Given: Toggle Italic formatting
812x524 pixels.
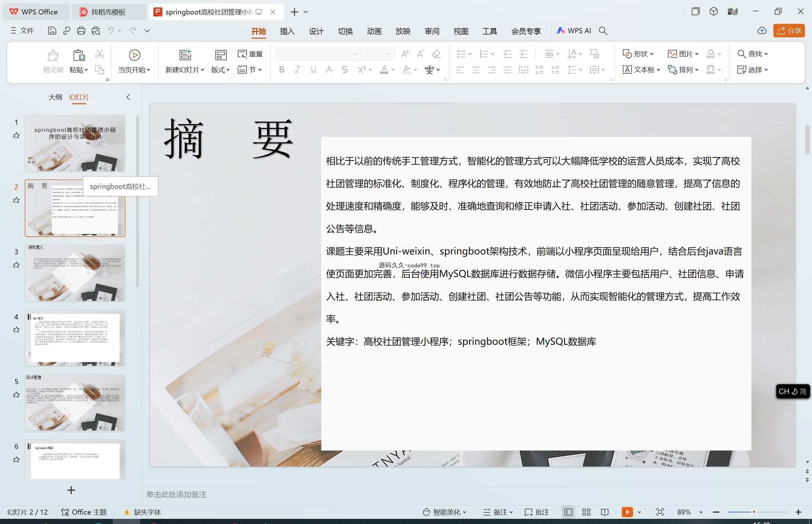Looking at the screenshot, I should 297,70.
